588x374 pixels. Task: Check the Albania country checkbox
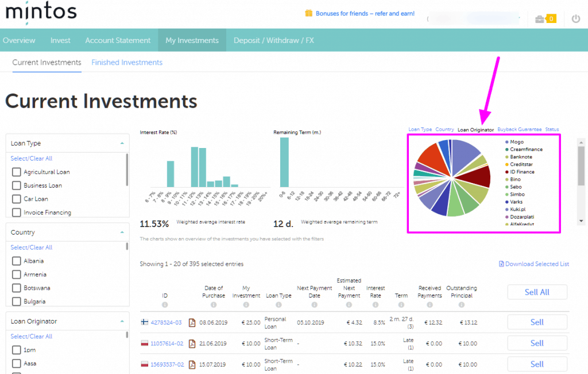point(17,260)
